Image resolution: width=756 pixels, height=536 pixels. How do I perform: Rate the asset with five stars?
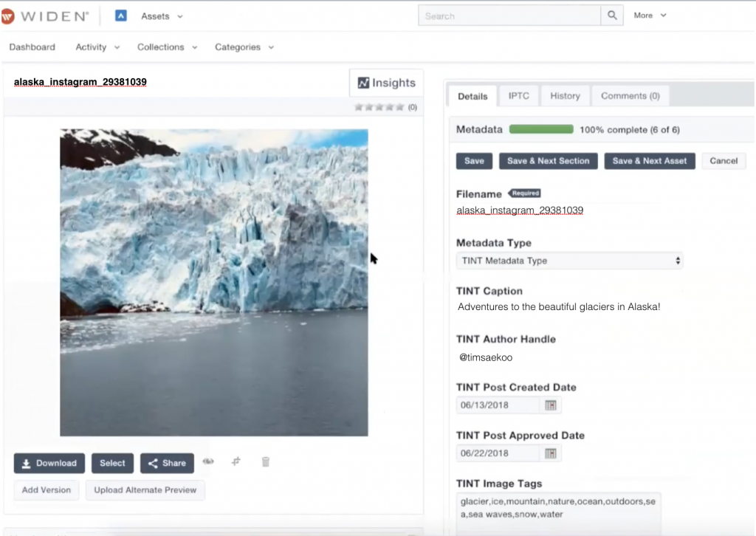tap(399, 107)
